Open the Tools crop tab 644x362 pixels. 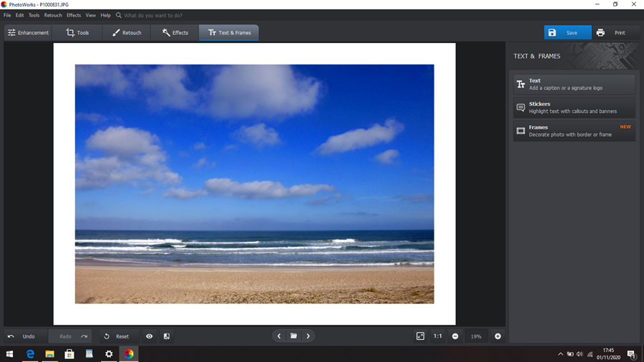click(x=77, y=33)
